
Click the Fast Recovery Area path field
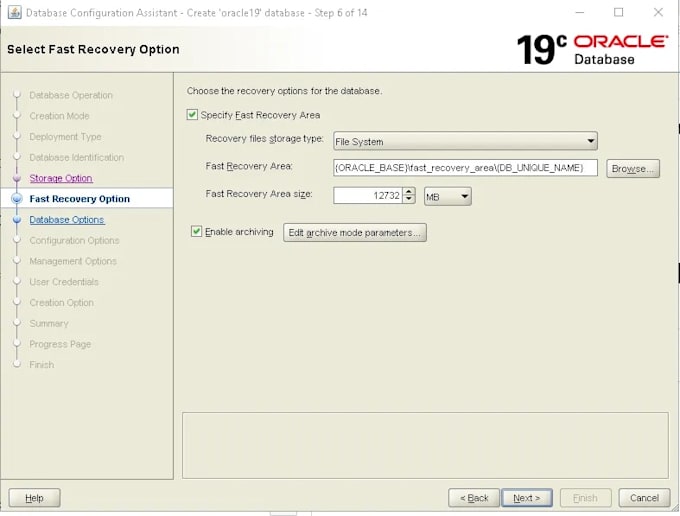click(x=465, y=168)
